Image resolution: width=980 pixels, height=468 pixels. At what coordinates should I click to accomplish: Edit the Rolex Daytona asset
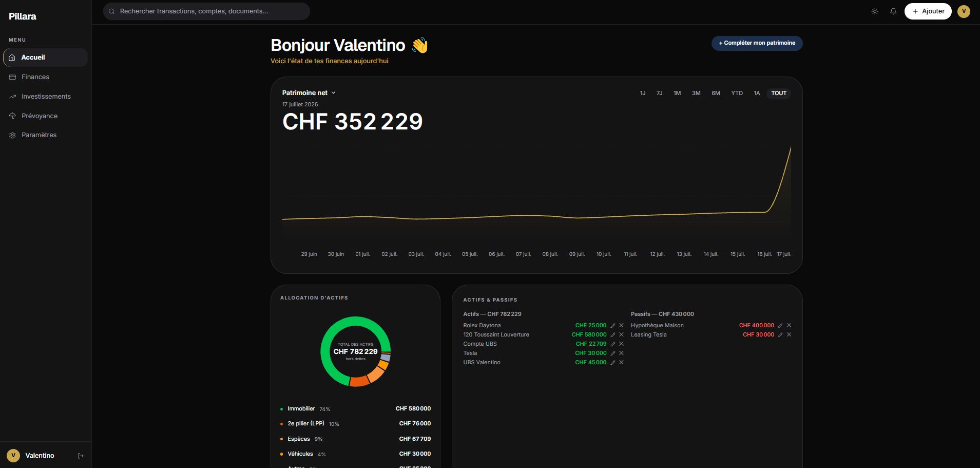click(x=612, y=326)
